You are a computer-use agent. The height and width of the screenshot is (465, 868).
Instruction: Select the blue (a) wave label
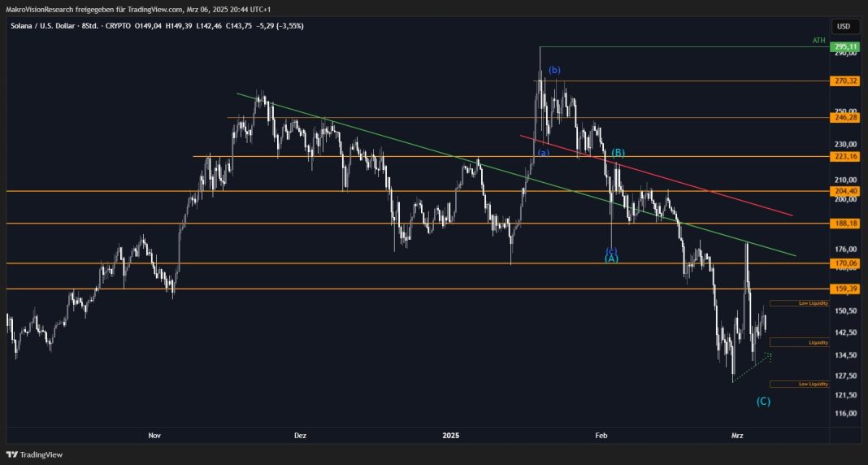(x=543, y=153)
